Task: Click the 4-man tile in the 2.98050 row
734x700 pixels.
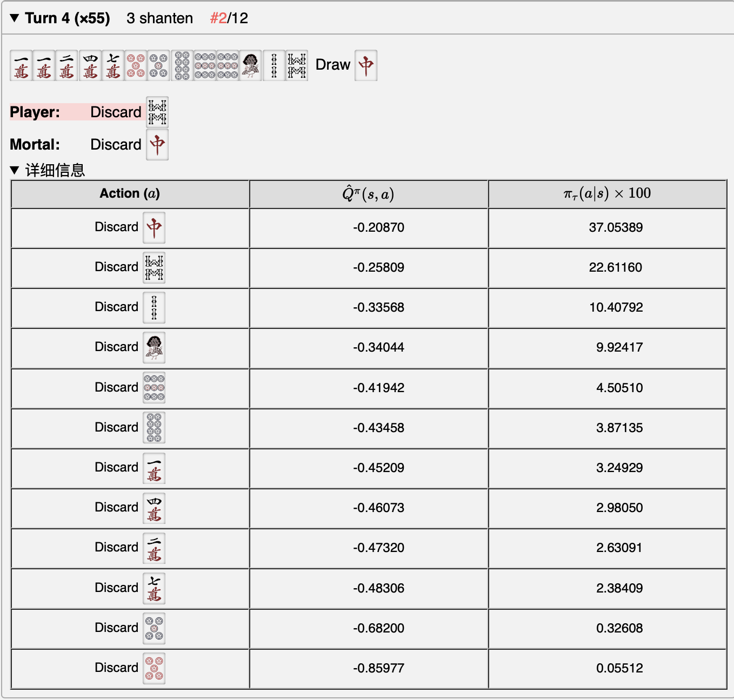Action: (154, 508)
